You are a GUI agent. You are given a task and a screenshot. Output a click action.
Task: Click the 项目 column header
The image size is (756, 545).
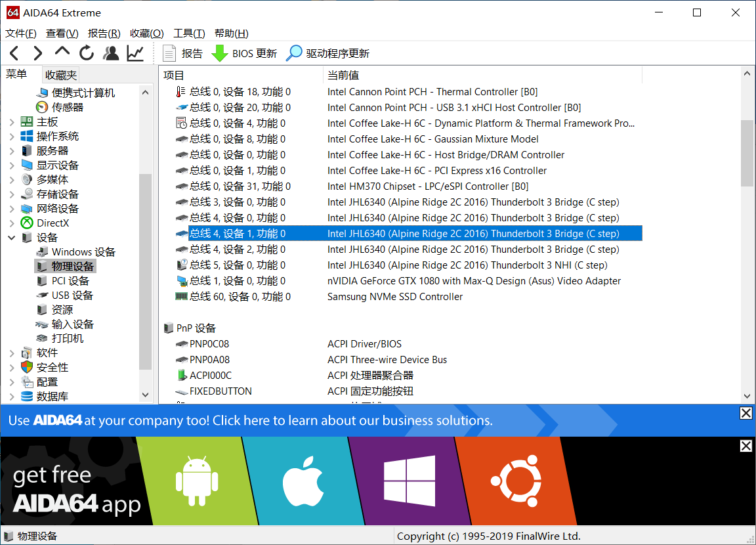[x=241, y=76]
